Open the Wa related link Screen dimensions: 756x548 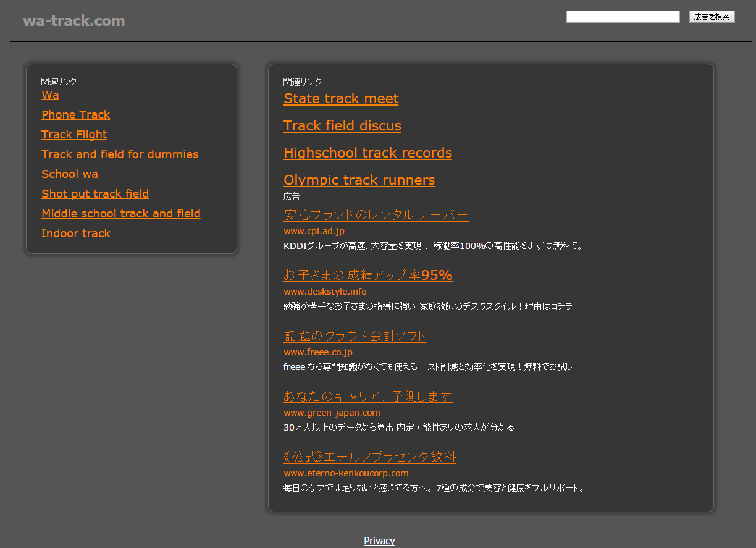pyautogui.click(x=50, y=95)
